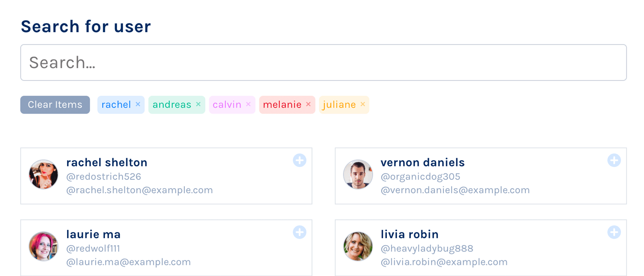644x276 pixels.
Task: Add vernon daniels with plus icon
Action: click(x=614, y=161)
